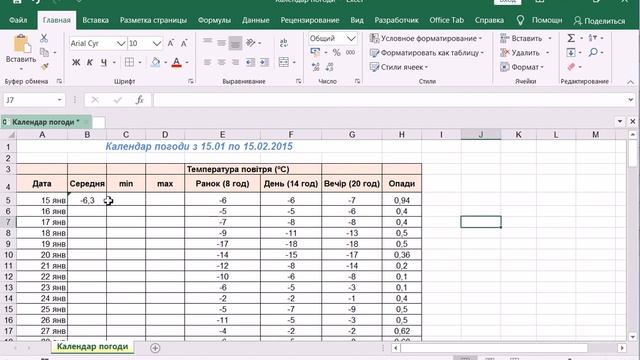Click the red Font color A icon

tap(176, 62)
